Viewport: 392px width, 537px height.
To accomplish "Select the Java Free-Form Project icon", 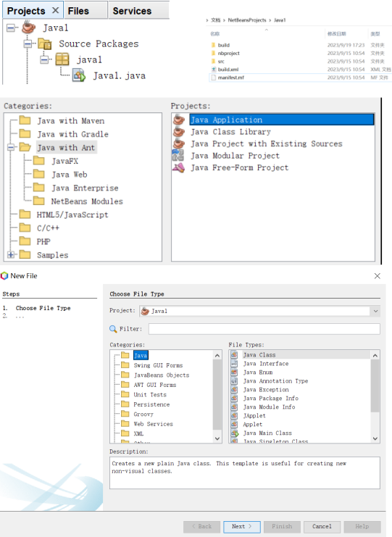I will (178, 167).
